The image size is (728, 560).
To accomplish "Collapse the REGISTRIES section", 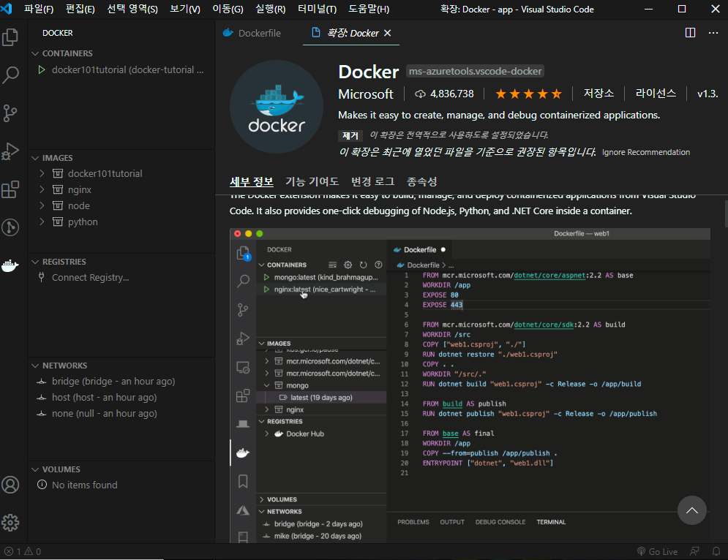I will [x=35, y=262].
